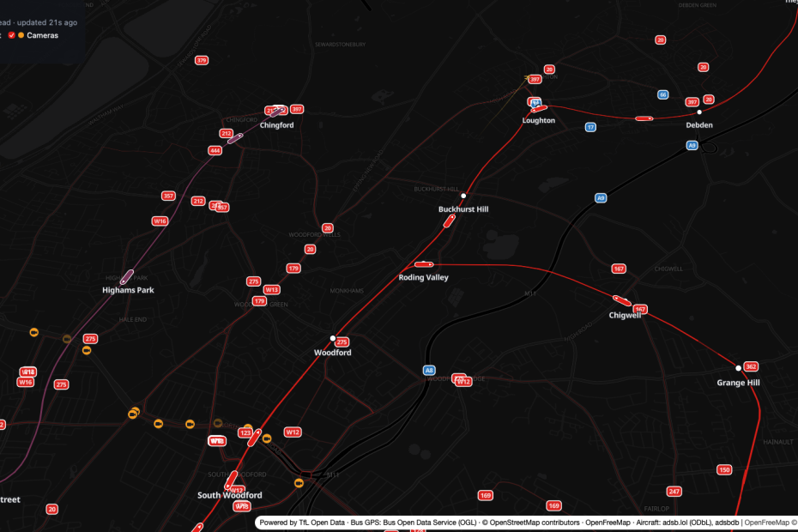Open the camera icon by the M11 junction

coord(299,482)
